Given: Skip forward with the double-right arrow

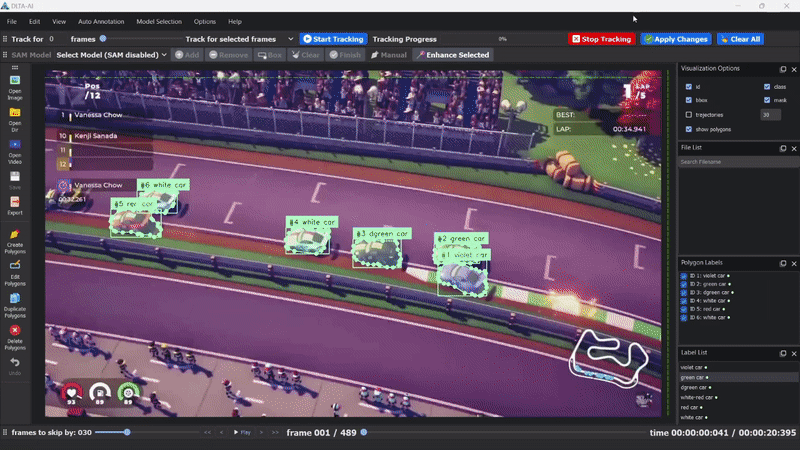Looking at the screenshot, I should (x=276, y=432).
